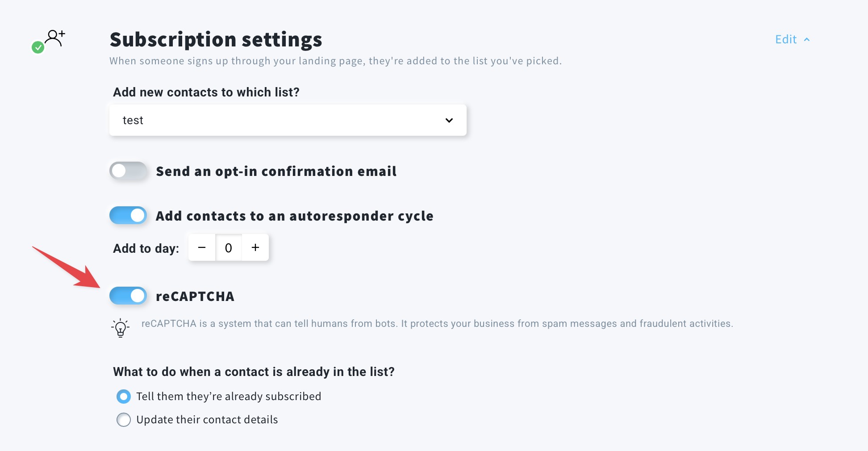The image size is (868, 451).
Task: Turn off the reCAPTCHA toggle
Action: (x=128, y=296)
